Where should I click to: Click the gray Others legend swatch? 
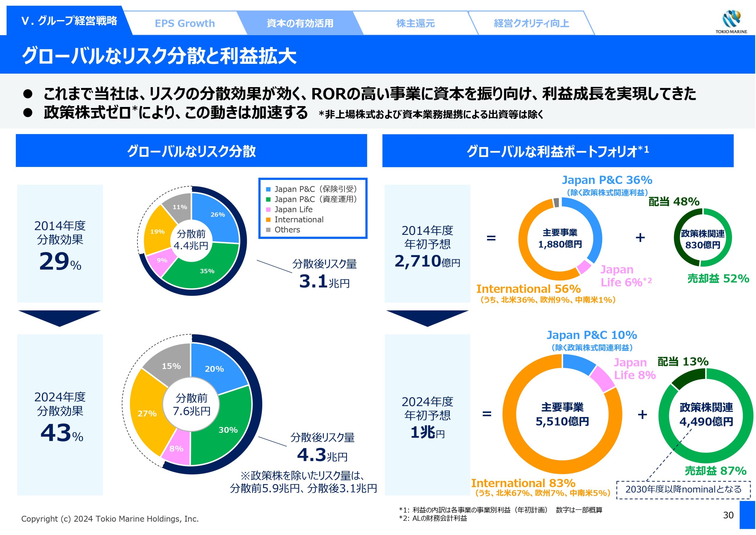pyautogui.click(x=268, y=230)
